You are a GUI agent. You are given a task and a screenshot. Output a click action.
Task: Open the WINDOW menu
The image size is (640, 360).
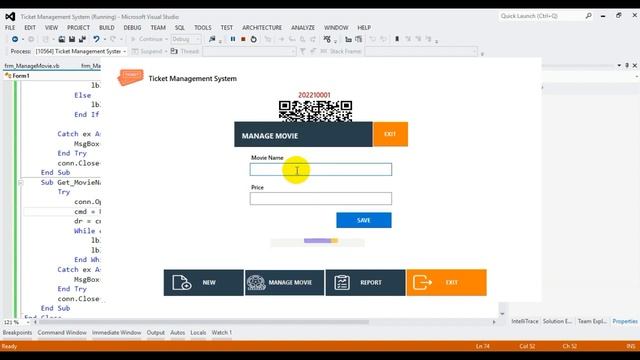tap(336, 27)
